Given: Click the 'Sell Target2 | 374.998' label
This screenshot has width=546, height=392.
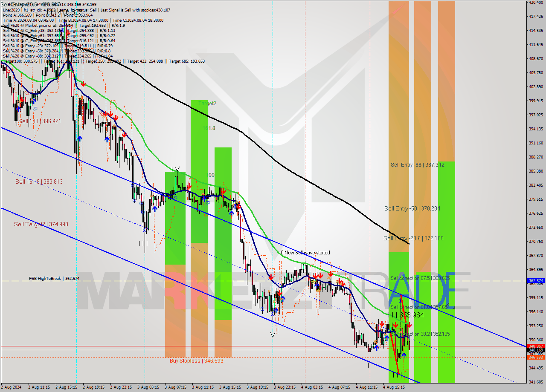Looking at the screenshot, I should tap(41, 224).
